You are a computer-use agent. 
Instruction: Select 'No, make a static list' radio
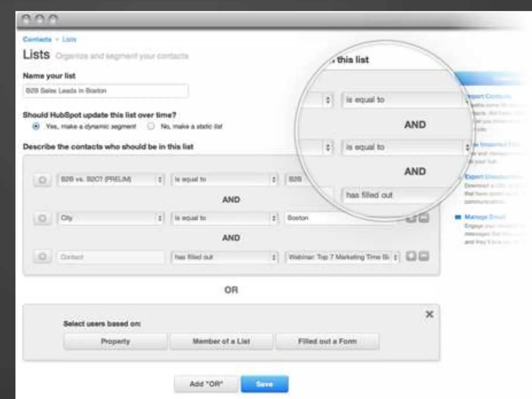pos(151,127)
